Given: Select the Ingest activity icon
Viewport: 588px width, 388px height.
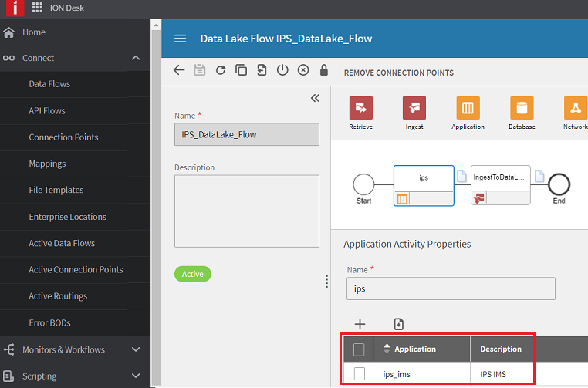Looking at the screenshot, I should (x=414, y=108).
